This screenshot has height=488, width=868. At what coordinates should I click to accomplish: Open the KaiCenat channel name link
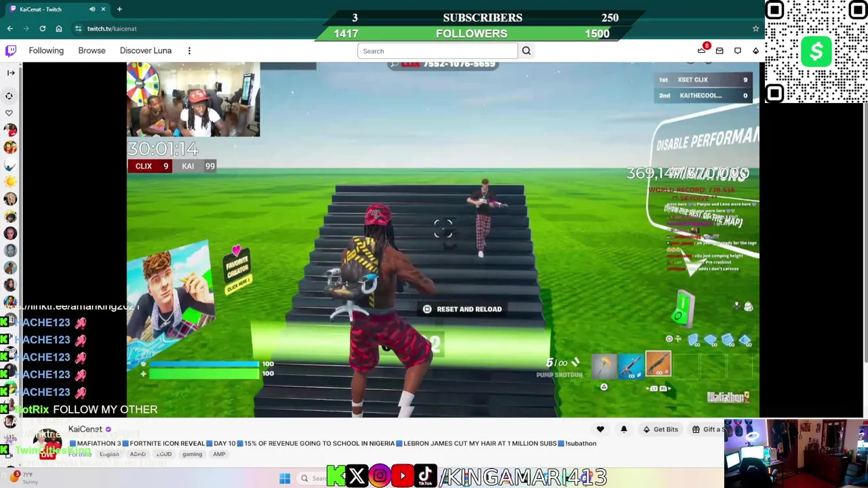click(x=85, y=429)
